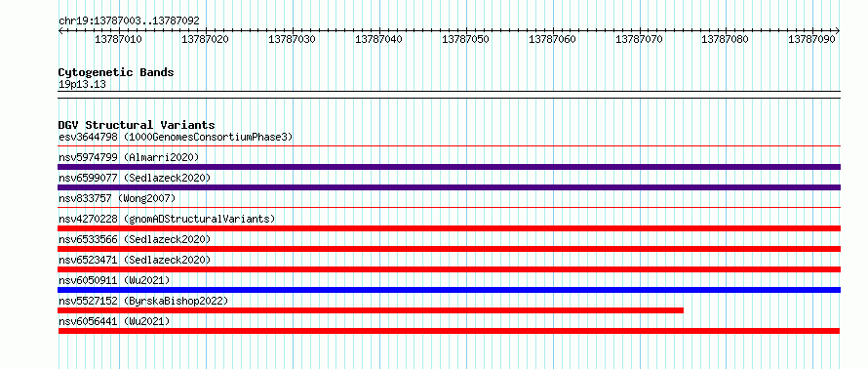Click the 19p13.13 cytogenetic band bar
The width and height of the screenshot is (868, 369).
(450, 95)
